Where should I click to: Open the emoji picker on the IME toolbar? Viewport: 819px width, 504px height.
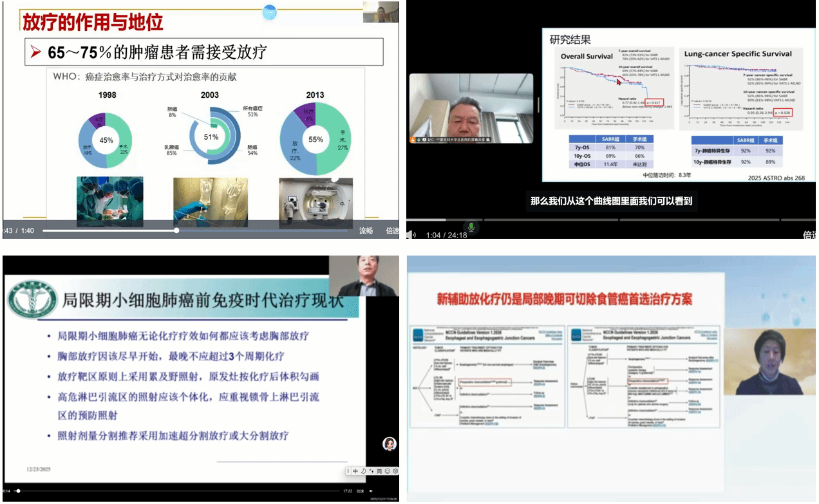[x=388, y=471]
